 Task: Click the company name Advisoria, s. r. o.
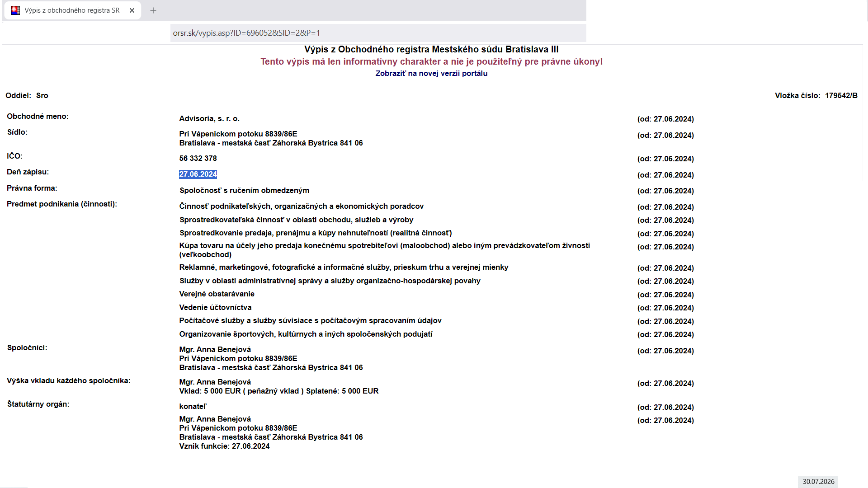tap(209, 118)
